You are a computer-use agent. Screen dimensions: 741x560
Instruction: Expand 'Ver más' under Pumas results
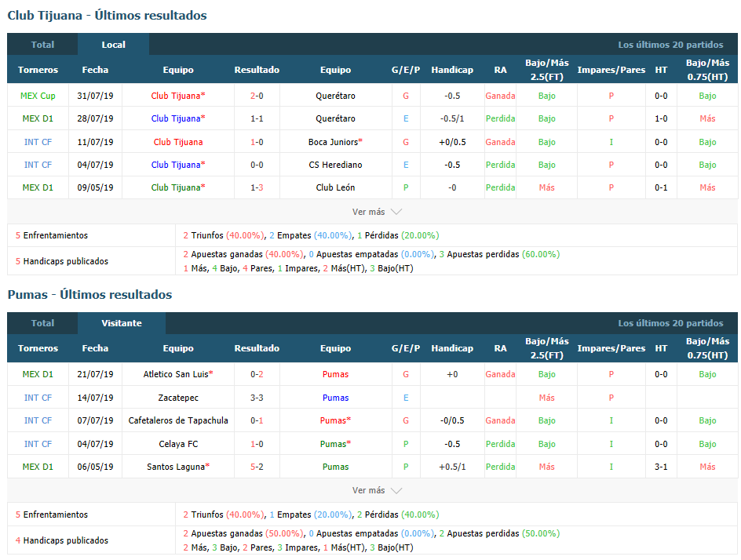pos(377,490)
